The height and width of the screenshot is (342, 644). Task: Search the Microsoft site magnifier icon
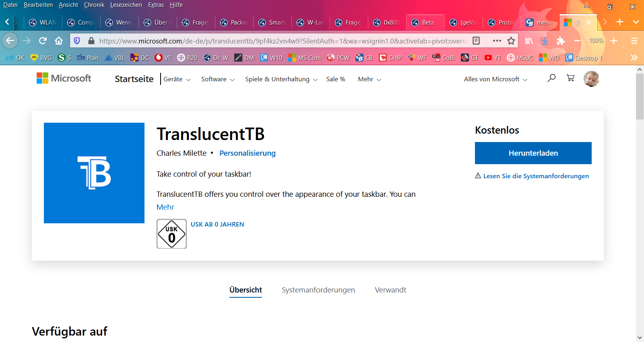pyautogui.click(x=551, y=78)
